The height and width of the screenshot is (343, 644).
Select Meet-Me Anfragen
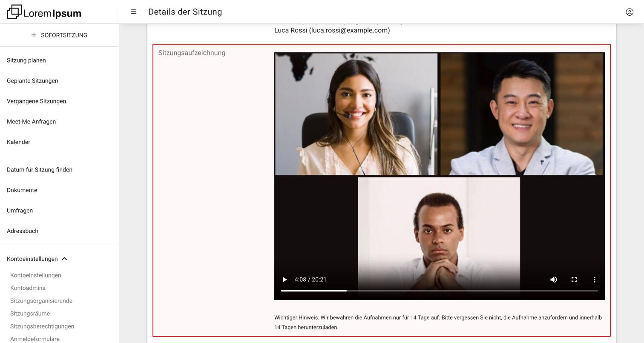[x=31, y=122]
